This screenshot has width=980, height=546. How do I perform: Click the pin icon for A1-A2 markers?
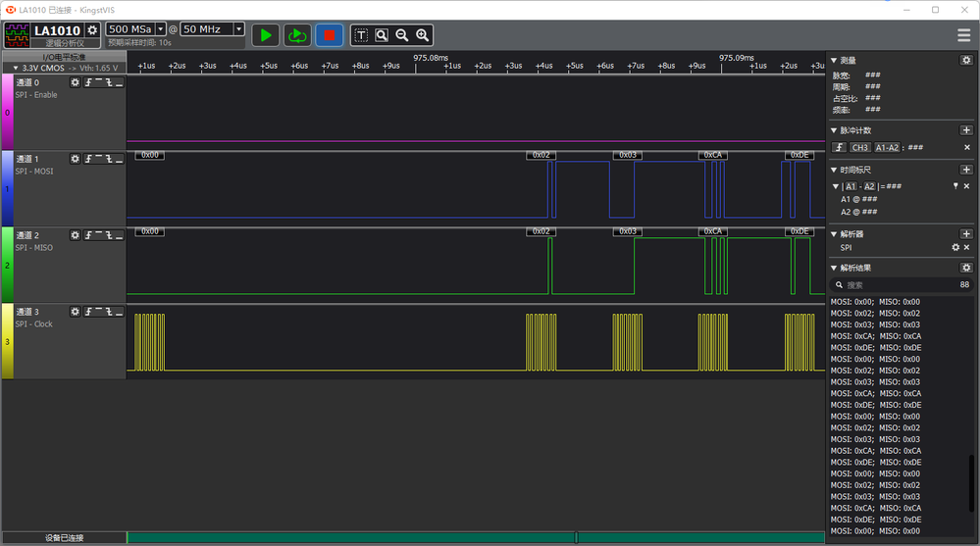point(955,186)
